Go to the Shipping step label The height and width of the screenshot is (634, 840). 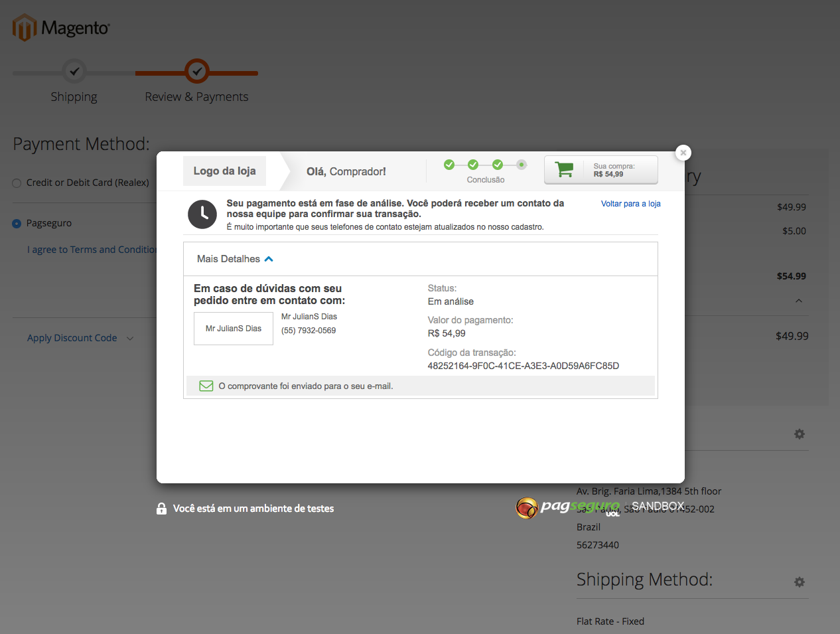(74, 97)
